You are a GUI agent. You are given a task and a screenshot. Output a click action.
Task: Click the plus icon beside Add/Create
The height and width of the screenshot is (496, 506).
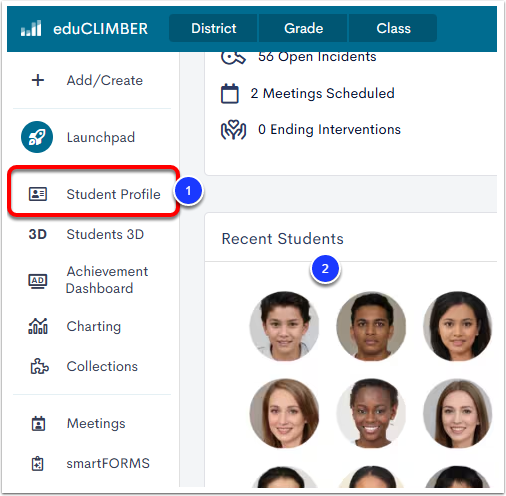coord(38,80)
